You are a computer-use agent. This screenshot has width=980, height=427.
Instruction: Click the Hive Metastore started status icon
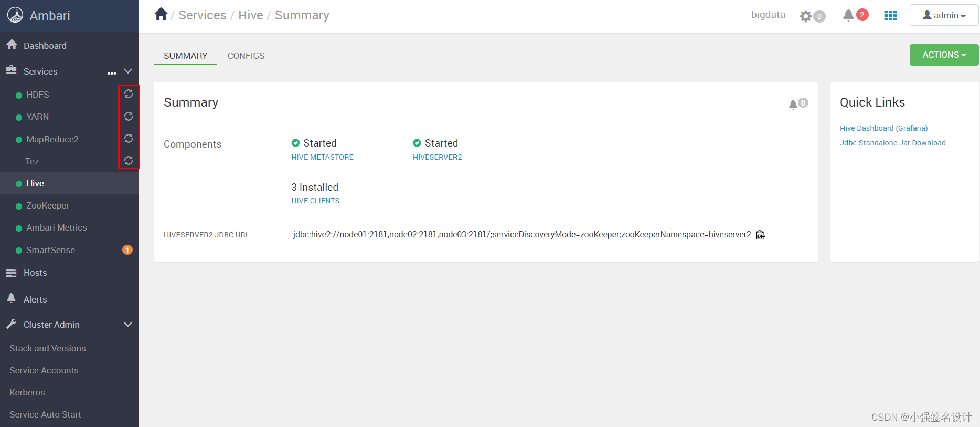click(x=295, y=143)
